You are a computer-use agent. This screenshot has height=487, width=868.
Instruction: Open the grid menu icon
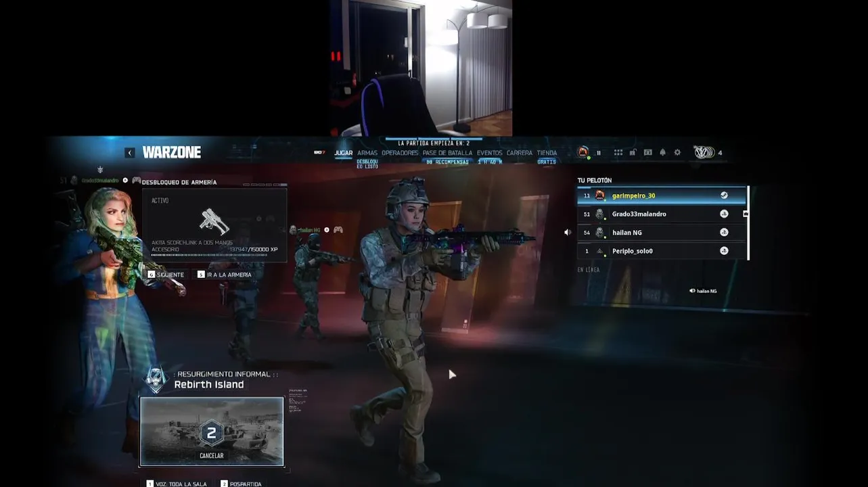tap(618, 153)
